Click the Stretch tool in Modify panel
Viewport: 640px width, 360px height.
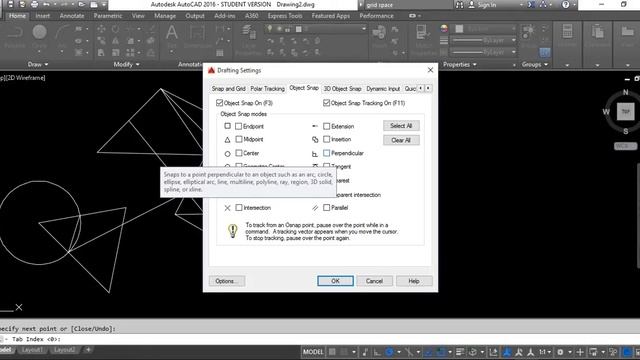pos(101,53)
